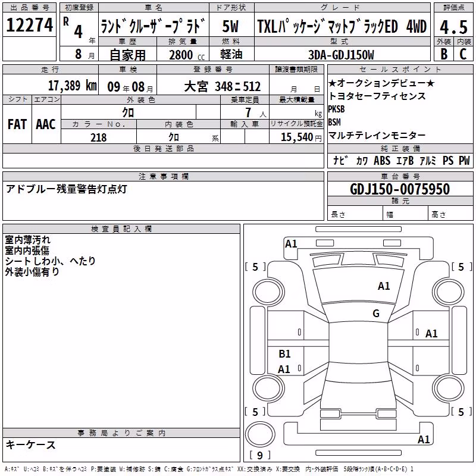The image size is (476, 476).
Task: Click the exterior rating B
Action: 444,54
